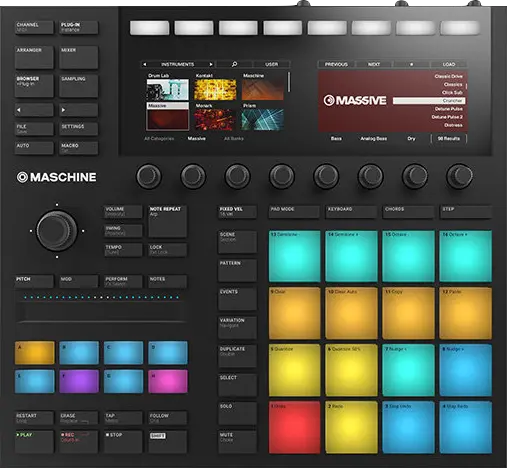Toggle the SHIFT button
This screenshot has width=507, height=468.
[168, 442]
